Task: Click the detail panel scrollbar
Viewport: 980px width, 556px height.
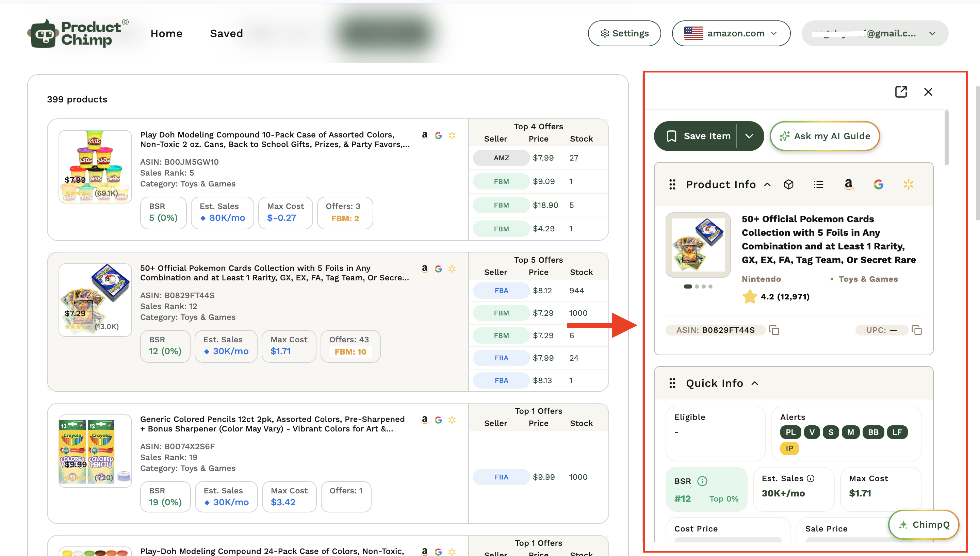Action: 946,138
